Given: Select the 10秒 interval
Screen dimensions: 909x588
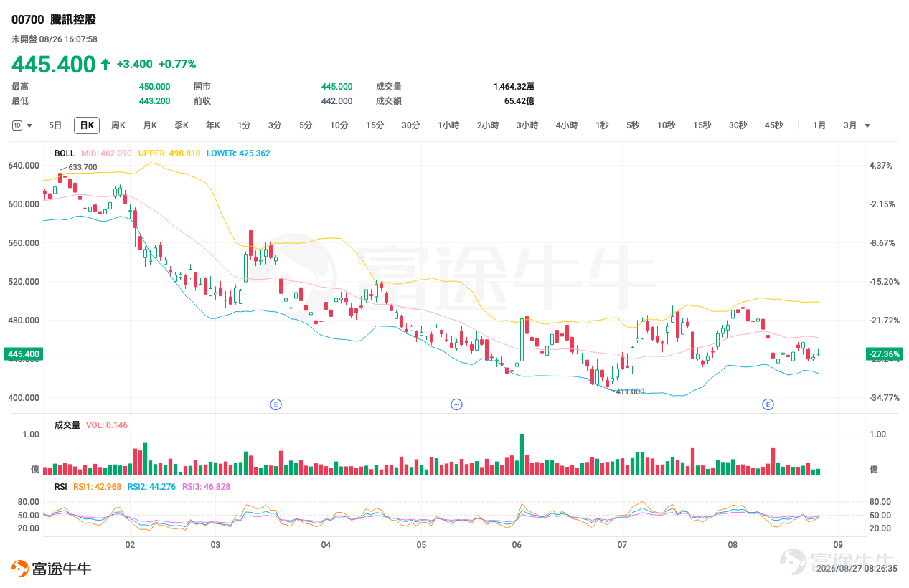Looking at the screenshot, I should point(666,125).
